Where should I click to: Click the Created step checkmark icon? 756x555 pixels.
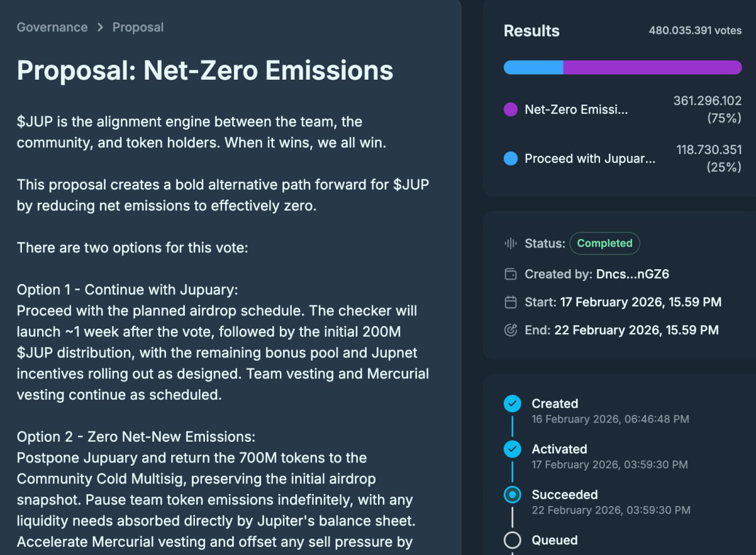pyautogui.click(x=512, y=404)
